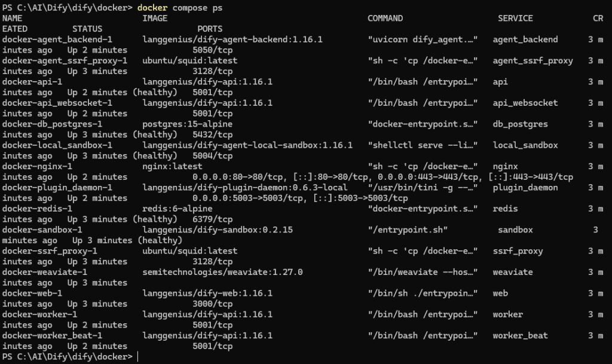Click the docker-agent_backend-1 container name
The width and height of the screenshot is (612, 364).
pyautogui.click(x=57, y=39)
